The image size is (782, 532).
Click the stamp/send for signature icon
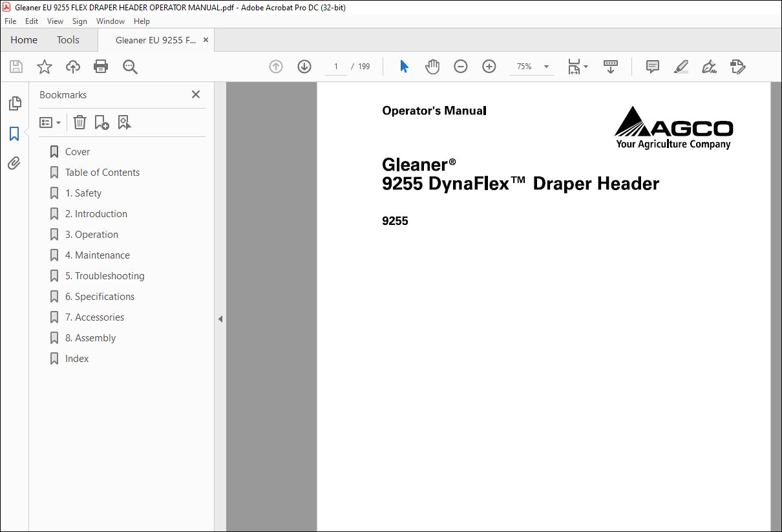pos(737,67)
